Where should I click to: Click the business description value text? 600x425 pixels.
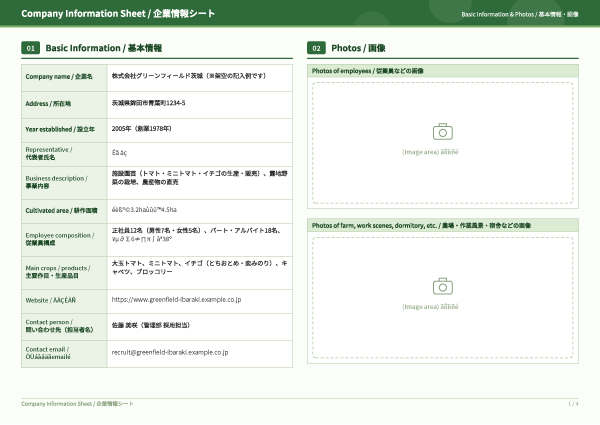(200, 178)
